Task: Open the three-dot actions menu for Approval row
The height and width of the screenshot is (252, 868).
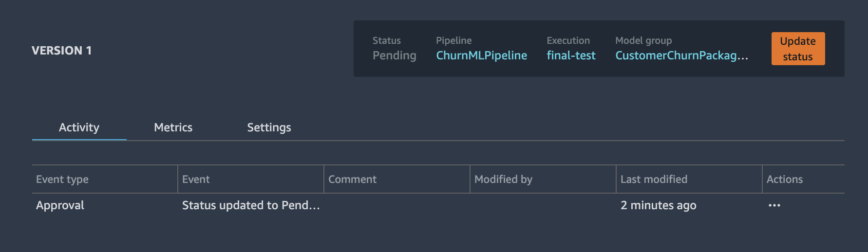Action: tap(774, 205)
